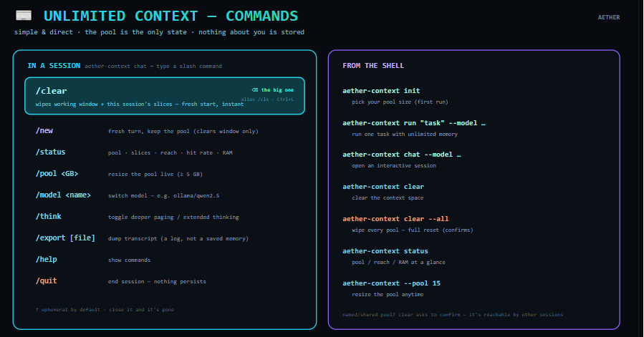Click the 'ephemeral by default' footnote
Screen dimensions: 644x337
[105, 310]
